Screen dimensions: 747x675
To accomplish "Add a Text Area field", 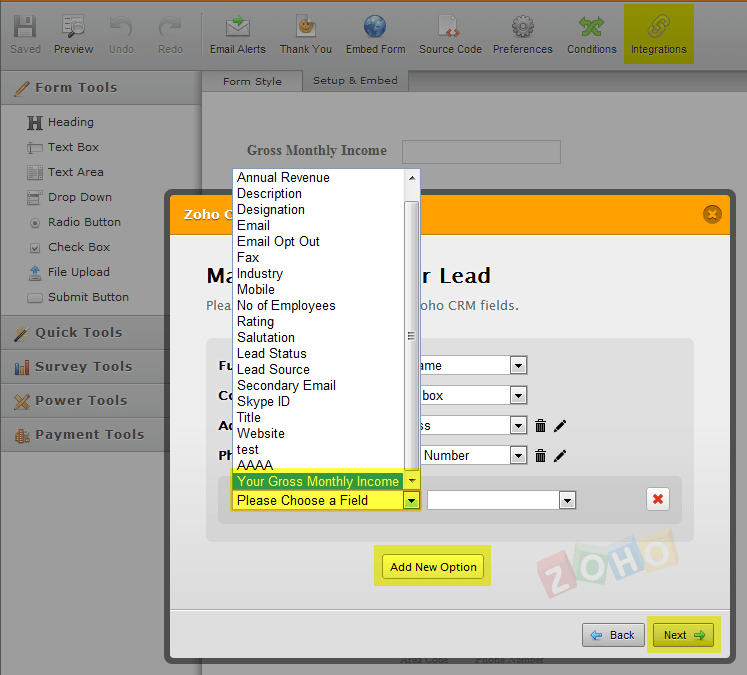I will pos(65,172).
